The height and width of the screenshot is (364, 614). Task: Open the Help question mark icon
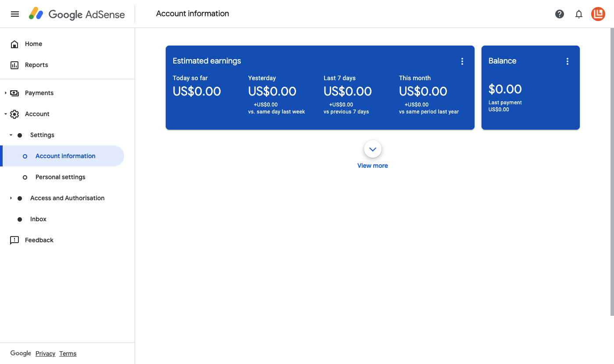[560, 14]
